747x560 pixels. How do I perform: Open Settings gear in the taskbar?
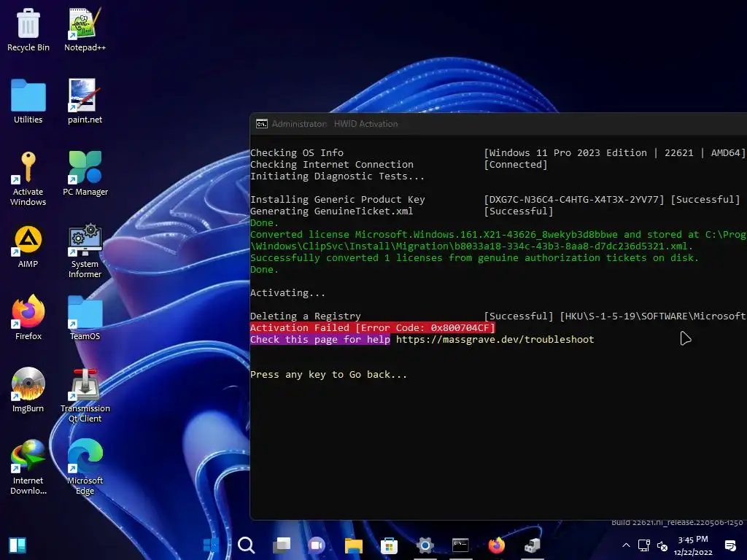coord(425,545)
